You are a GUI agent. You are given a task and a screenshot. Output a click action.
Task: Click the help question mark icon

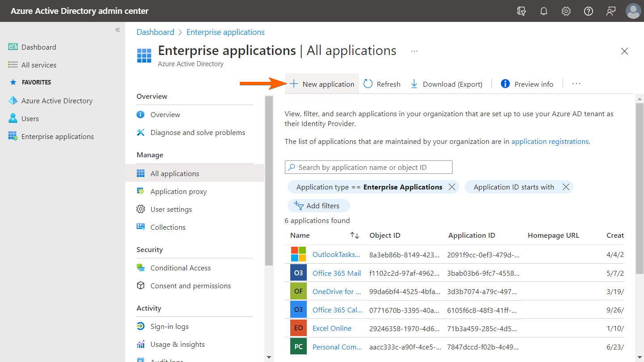(x=589, y=11)
